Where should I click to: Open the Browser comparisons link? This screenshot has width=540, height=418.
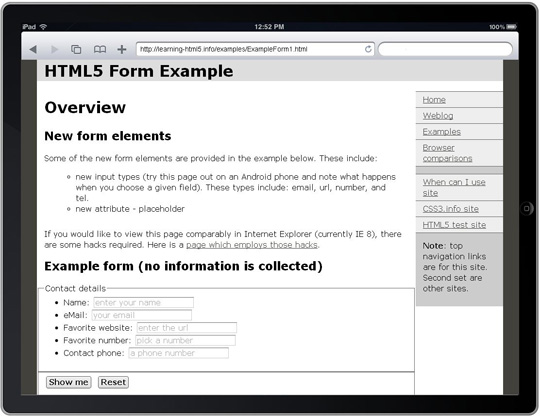pyautogui.click(x=447, y=153)
